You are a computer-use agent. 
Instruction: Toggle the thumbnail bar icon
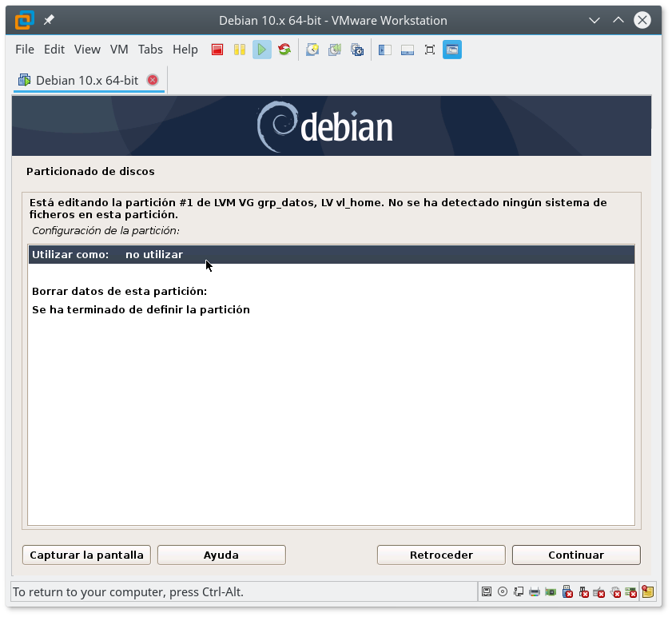point(408,50)
